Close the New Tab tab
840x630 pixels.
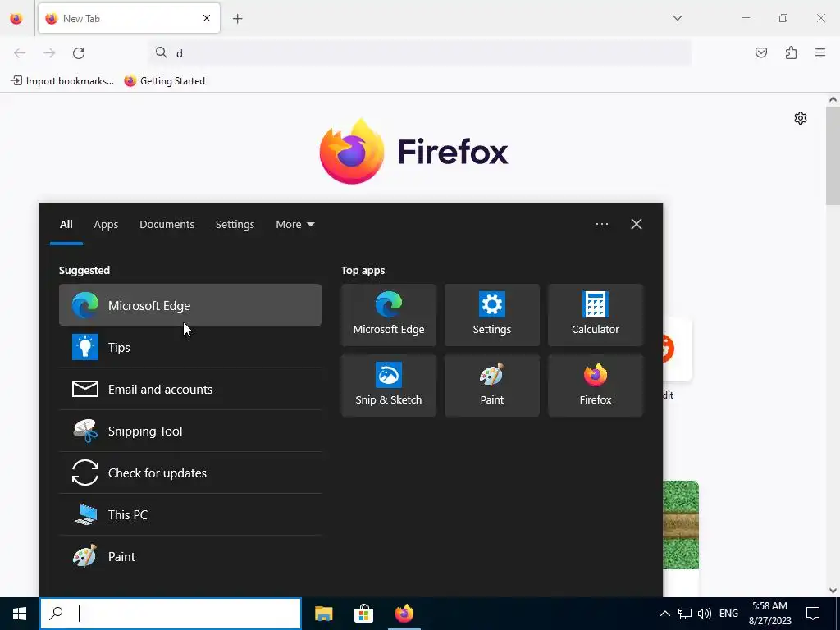[x=206, y=18]
